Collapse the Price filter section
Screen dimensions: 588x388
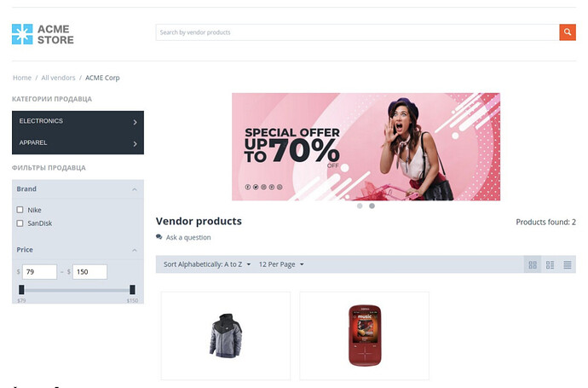[135, 250]
